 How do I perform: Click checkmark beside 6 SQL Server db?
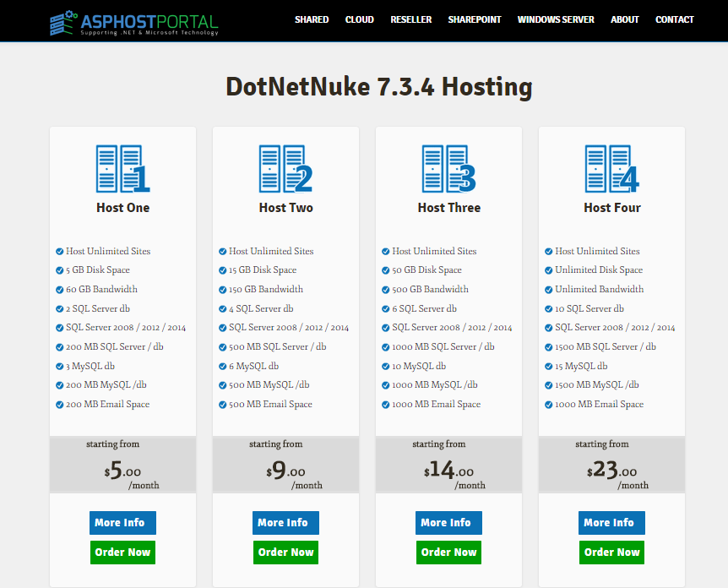tap(385, 309)
